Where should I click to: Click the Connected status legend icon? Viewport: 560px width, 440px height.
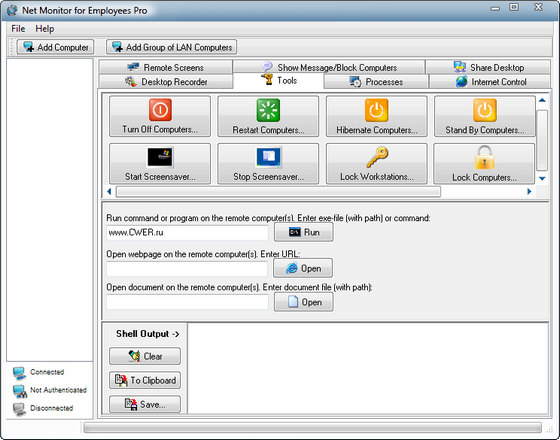click(19, 373)
